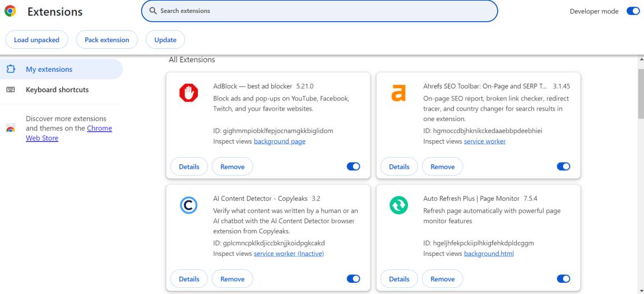Viewport: 644px width, 294px height.
Task: Turn off Developer mode toggle
Action: click(633, 11)
